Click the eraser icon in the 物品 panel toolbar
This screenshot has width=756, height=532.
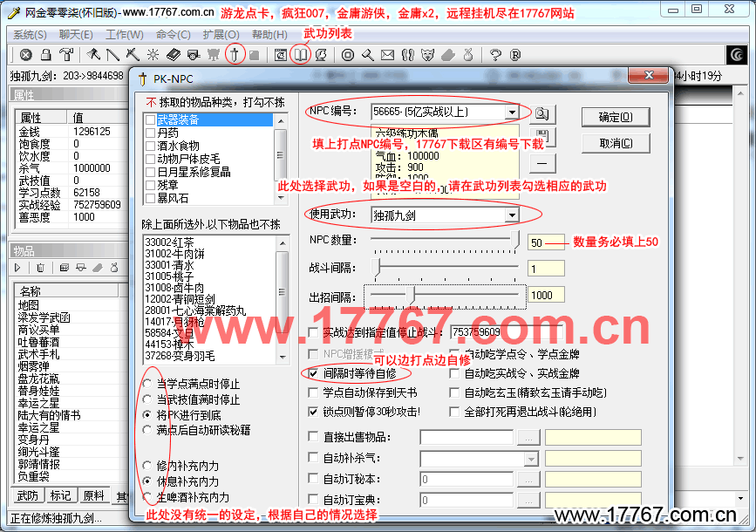point(98,268)
